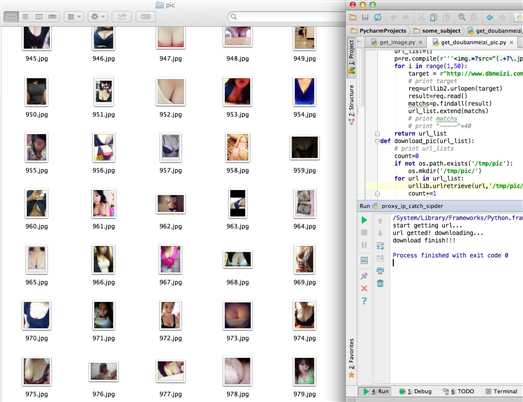Viewport: 523px width, 402px height.
Task: Toggle fold marker beside count+=1 line
Action: click(x=377, y=193)
